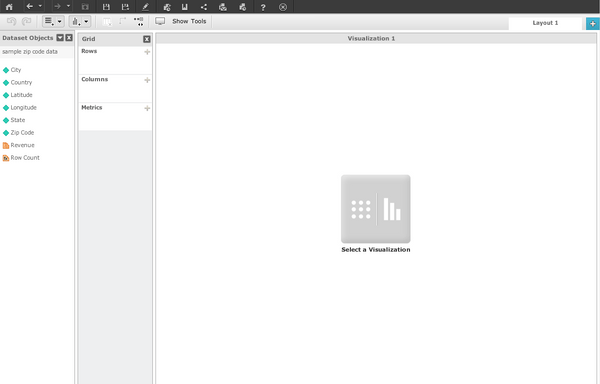The width and height of the screenshot is (600, 384).
Task: Open the Back history dropdown arrow
Action: coord(40,6)
